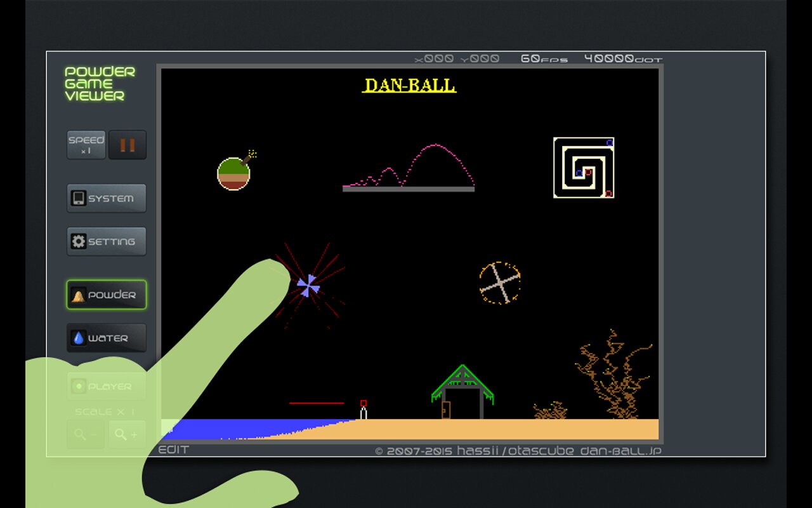Screen dimensions: 812x508
Task: Zoom out with the magnifier minus button
Action: 86,435
